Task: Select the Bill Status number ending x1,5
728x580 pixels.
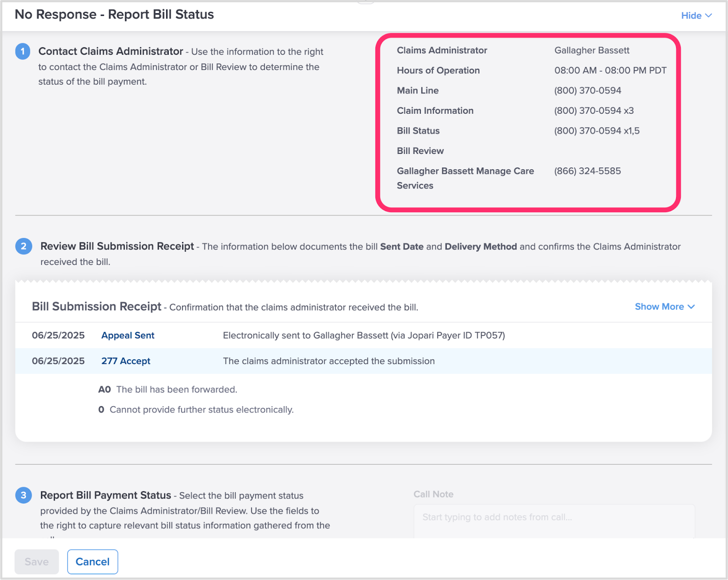Action: pos(597,131)
